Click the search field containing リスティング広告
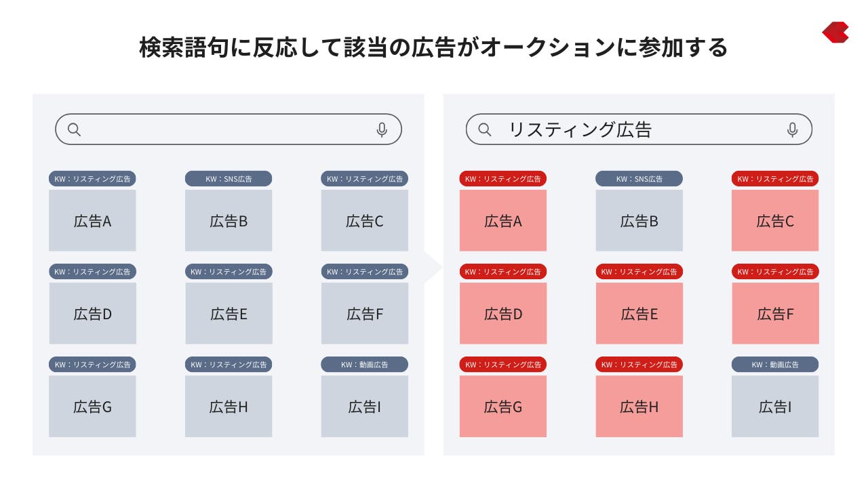The height and width of the screenshot is (488, 868). point(639,129)
